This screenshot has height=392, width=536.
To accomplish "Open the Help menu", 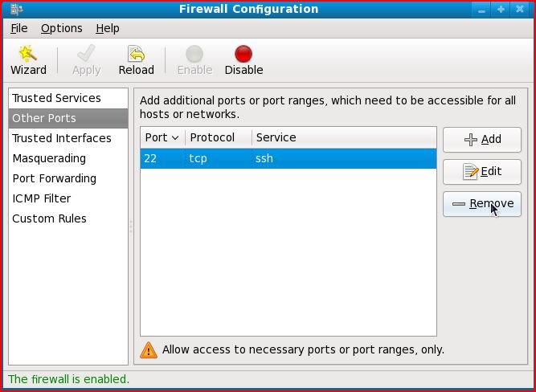I will (x=107, y=28).
